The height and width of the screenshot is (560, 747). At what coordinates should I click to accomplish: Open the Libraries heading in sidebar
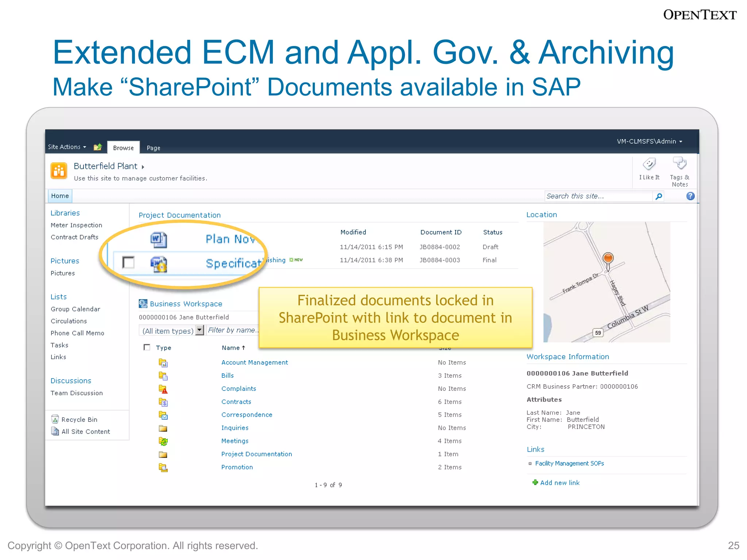(65, 213)
